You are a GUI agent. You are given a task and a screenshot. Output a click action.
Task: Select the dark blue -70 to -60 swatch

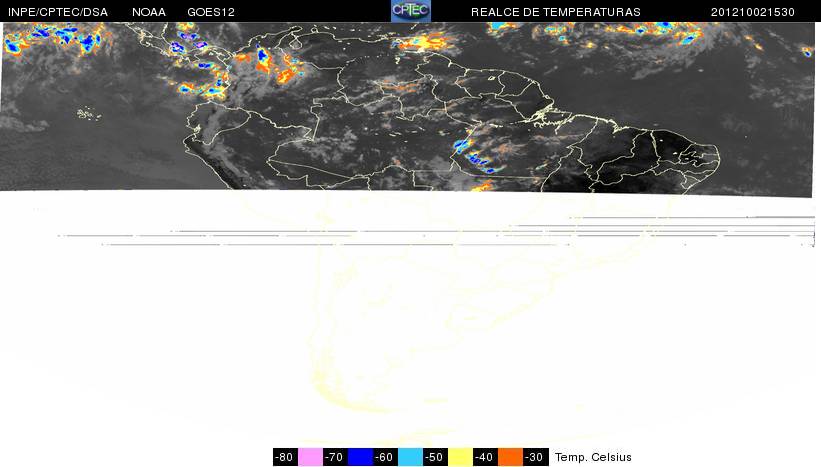tap(360, 457)
